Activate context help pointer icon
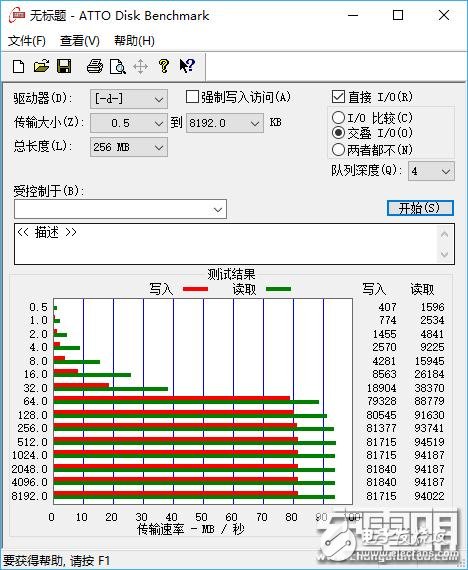The width and height of the screenshot is (468, 570). (x=187, y=66)
